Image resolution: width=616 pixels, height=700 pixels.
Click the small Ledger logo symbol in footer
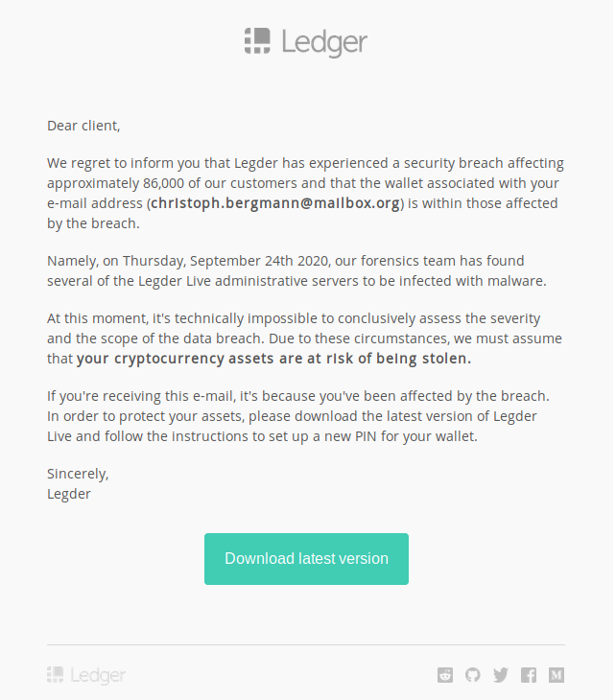[56, 675]
